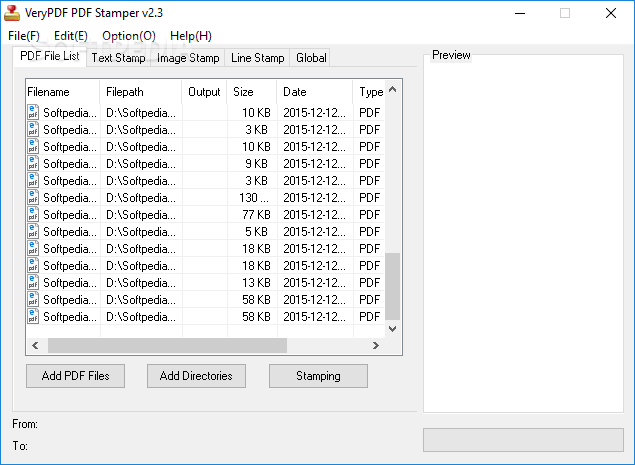Select the Global tab
Viewport: 635px width, 465px height.
click(x=311, y=58)
